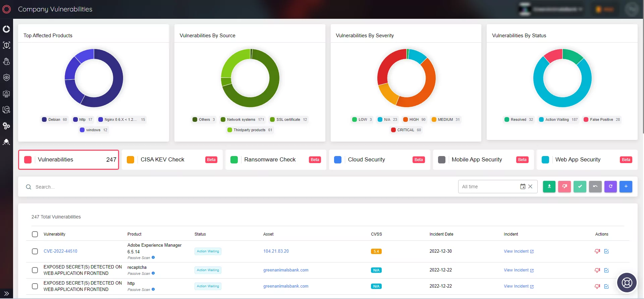
Task: Click the green download export button
Action: point(549,187)
